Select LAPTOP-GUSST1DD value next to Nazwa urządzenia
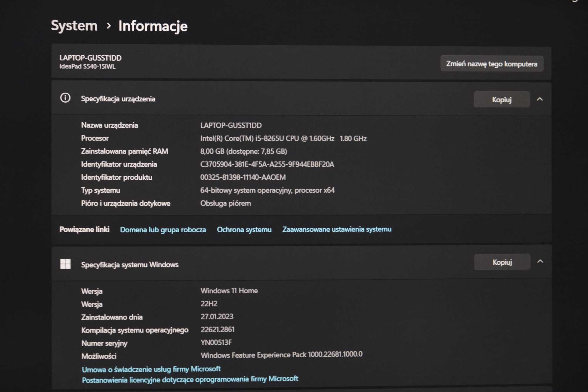 (x=231, y=126)
